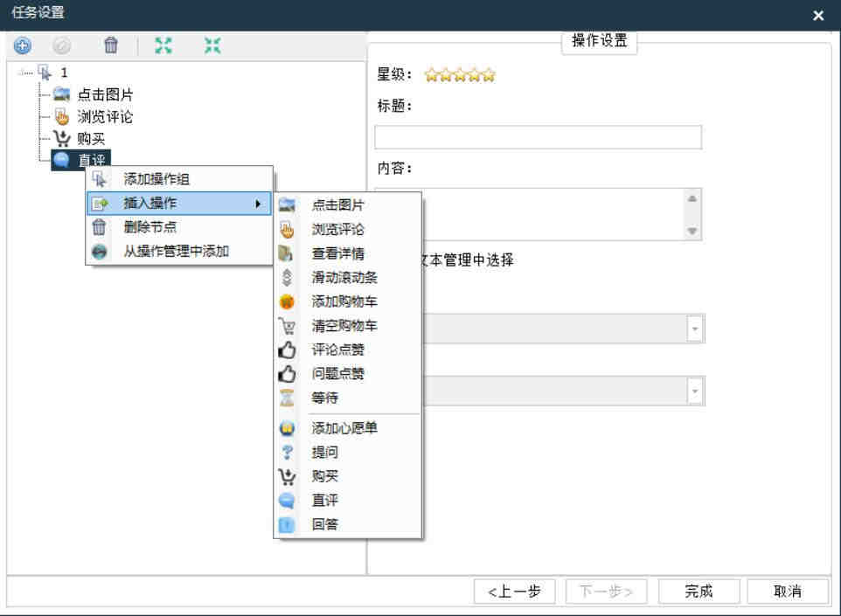Click the 清空购物车 cart icon
This screenshot has width=841, height=616.
[287, 325]
